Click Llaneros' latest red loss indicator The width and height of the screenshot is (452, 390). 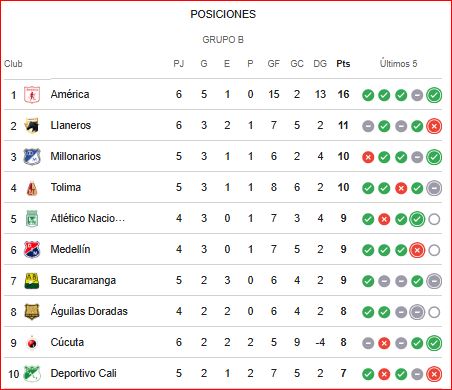(434, 126)
